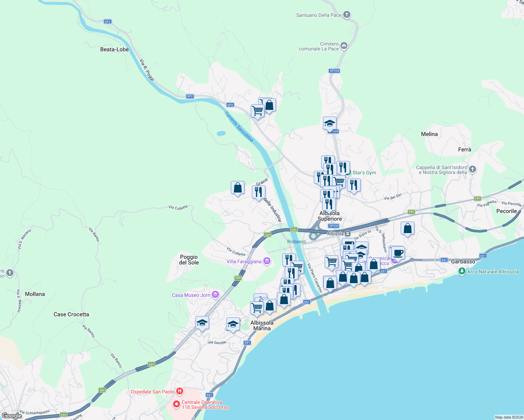The width and height of the screenshot is (524, 420).
Task: Select the shopping cart icon near the SP2 road
Action: click(258, 111)
